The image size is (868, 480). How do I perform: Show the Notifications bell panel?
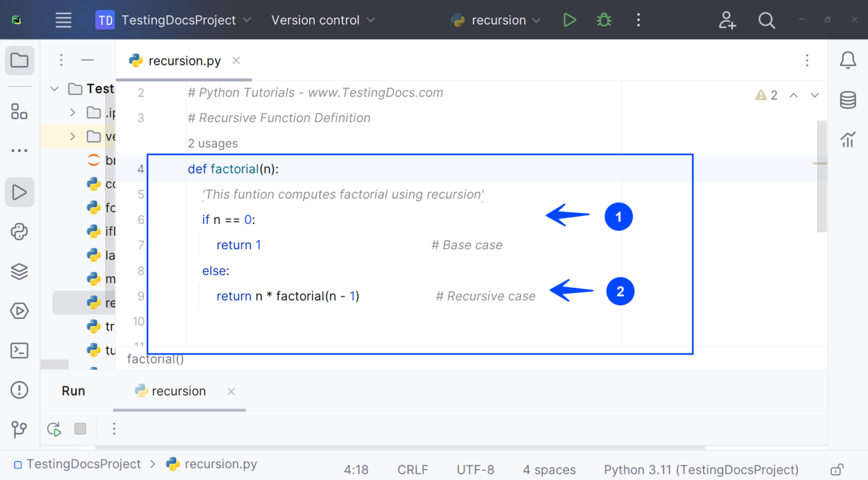848,60
